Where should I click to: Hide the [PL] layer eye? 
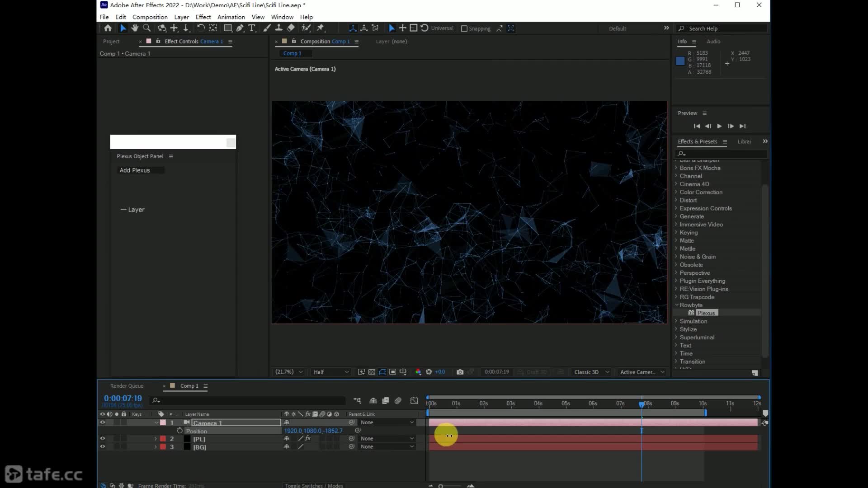pyautogui.click(x=103, y=438)
